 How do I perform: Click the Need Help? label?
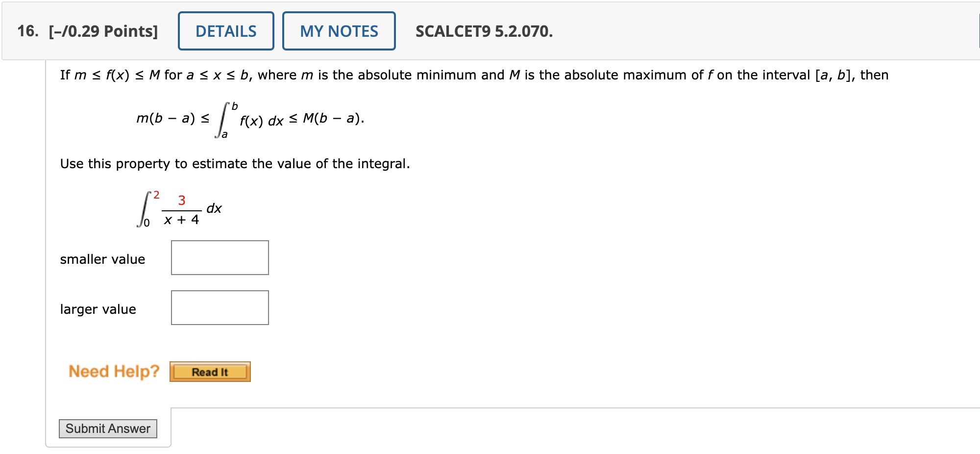pyautogui.click(x=114, y=371)
